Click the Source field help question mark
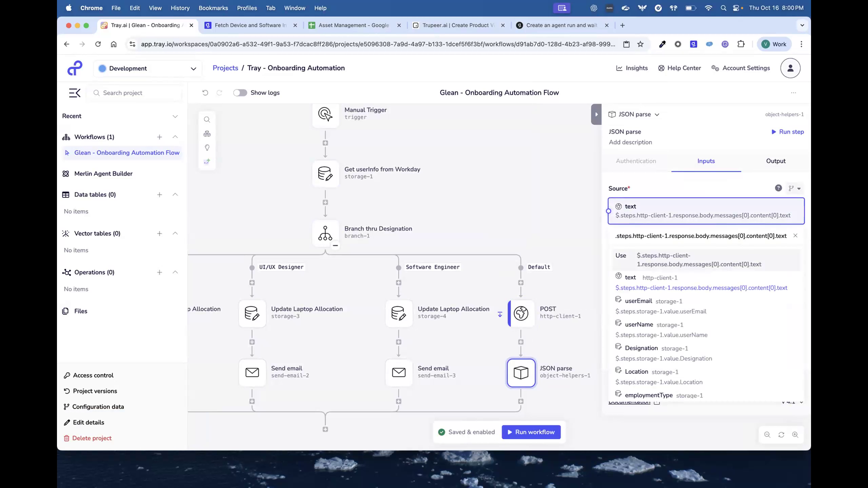Image resolution: width=868 pixels, height=488 pixels. (778, 188)
